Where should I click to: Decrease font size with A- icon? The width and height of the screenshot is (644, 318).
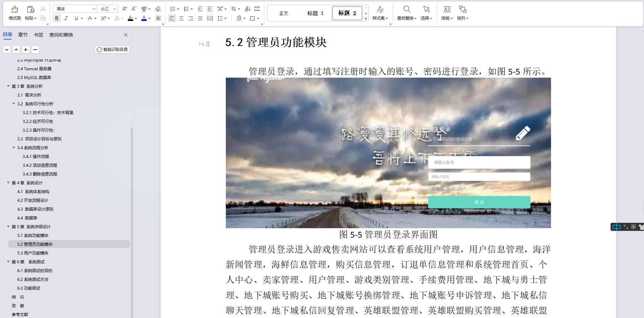tap(134, 9)
